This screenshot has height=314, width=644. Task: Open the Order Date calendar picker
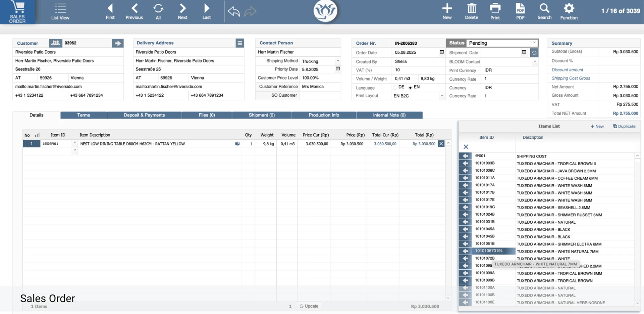click(442, 52)
